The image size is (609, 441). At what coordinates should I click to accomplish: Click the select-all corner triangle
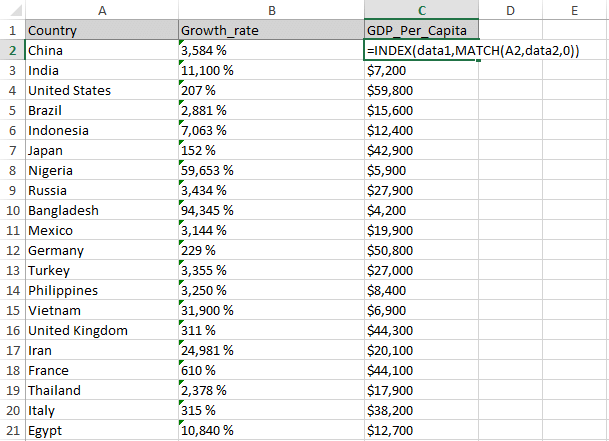pyautogui.click(x=16, y=10)
